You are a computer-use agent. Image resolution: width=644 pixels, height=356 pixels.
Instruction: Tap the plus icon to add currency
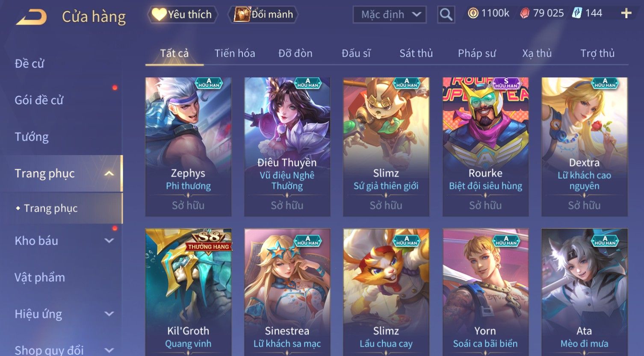626,14
